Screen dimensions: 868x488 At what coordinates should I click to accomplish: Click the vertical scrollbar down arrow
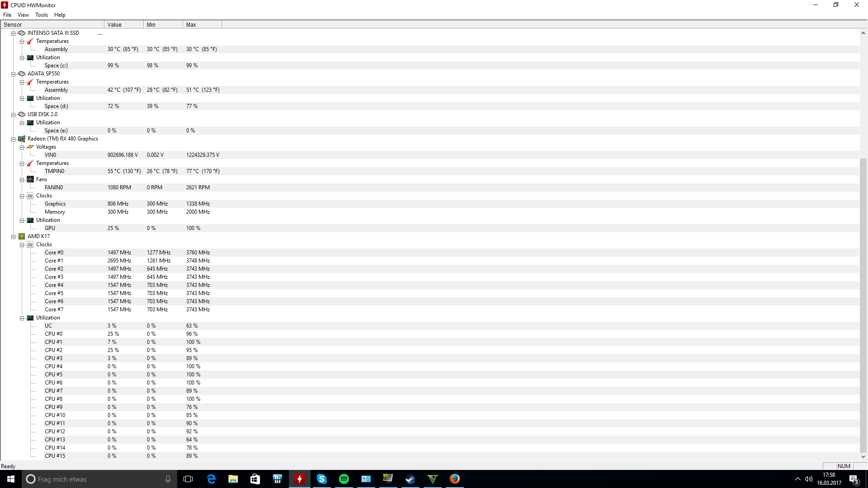(x=863, y=457)
